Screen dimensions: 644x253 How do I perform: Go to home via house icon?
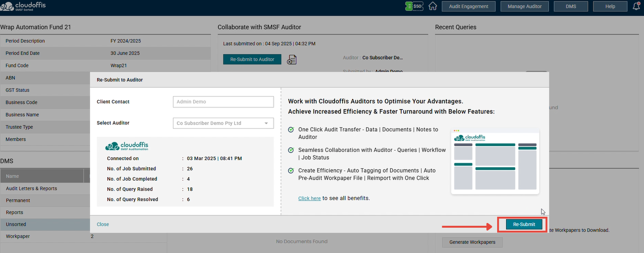point(432,6)
